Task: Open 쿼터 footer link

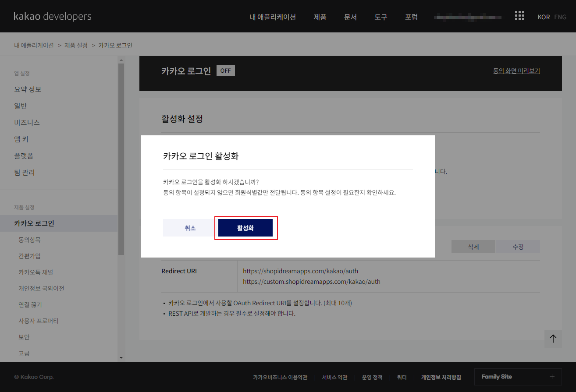Action: pyautogui.click(x=402, y=377)
